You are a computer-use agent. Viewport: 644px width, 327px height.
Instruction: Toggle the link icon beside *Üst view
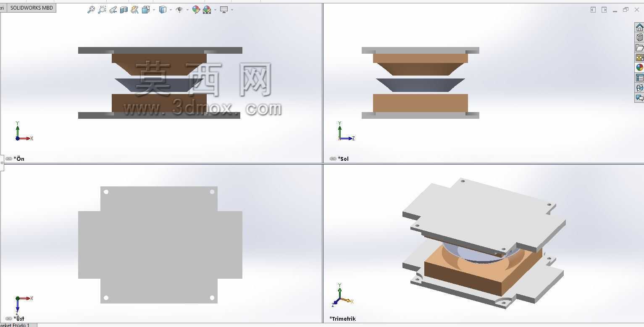8,319
